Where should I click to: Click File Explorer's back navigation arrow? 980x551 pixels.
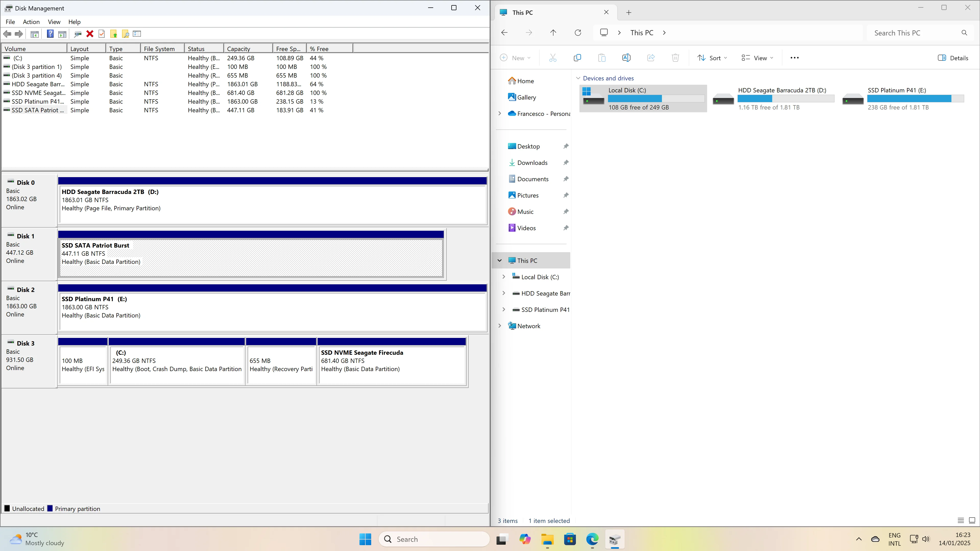tap(504, 33)
